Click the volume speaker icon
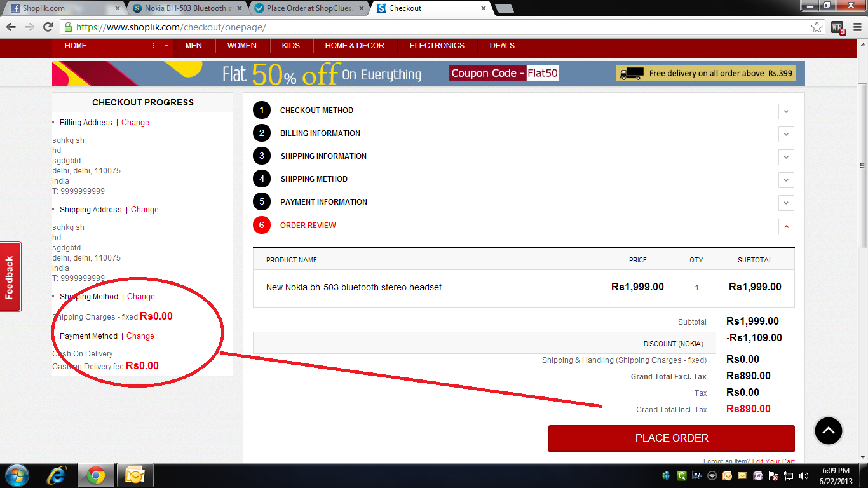The height and width of the screenshot is (488, 868). [804, 476]
